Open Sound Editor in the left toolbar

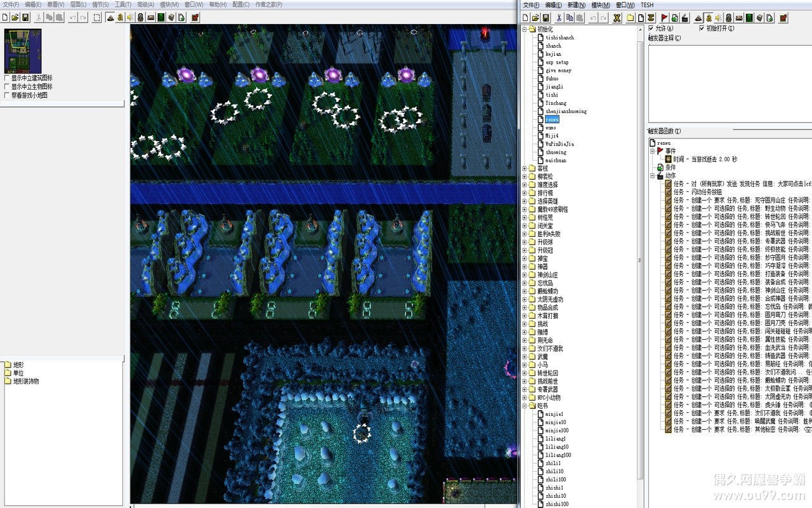pos(130,18)
